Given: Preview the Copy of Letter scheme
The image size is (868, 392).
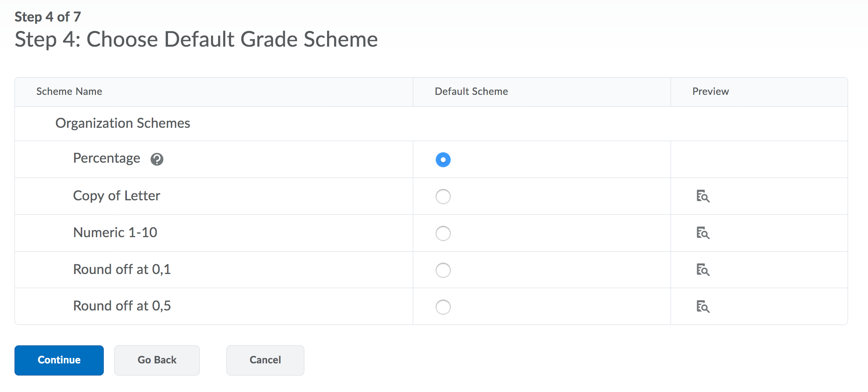Looking at the screenshot, I should (x=703, y=196).
